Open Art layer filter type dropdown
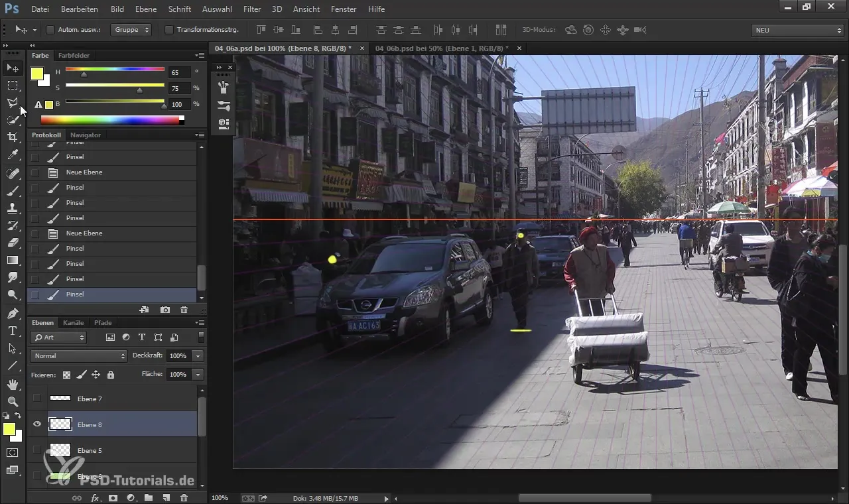The height and width of the screenshot is (504, 849). click(x=58, y=338)
